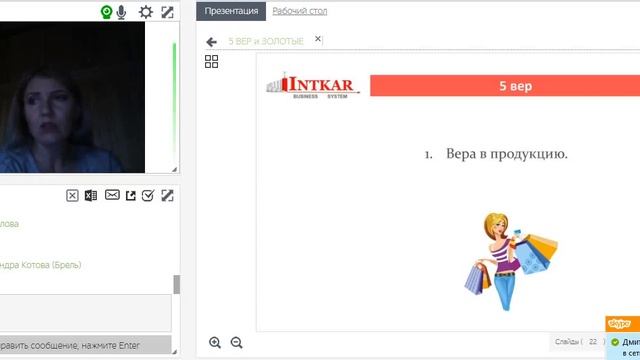Click the shopping woman illustration on slide

click(511, 261)
